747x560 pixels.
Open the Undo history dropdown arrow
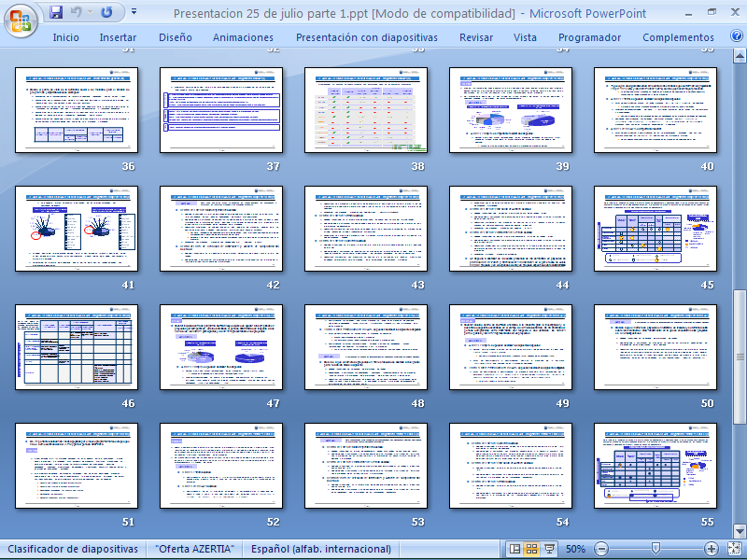[90, 12]
